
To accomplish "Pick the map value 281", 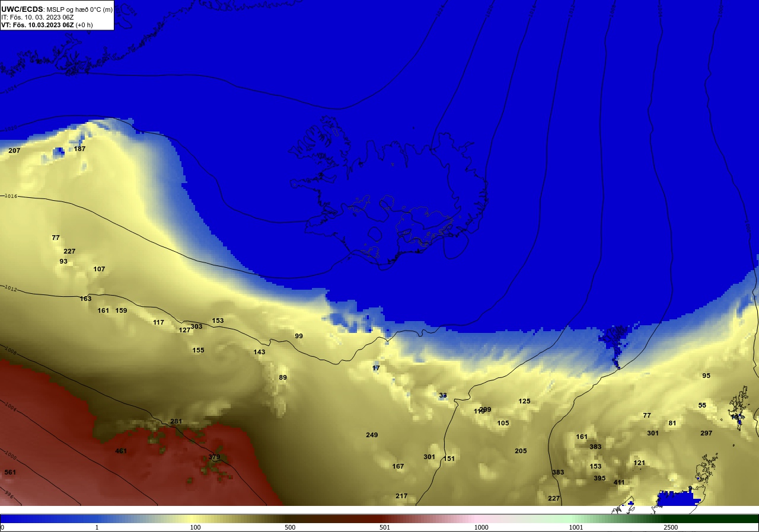I will (x=176, y=421).
